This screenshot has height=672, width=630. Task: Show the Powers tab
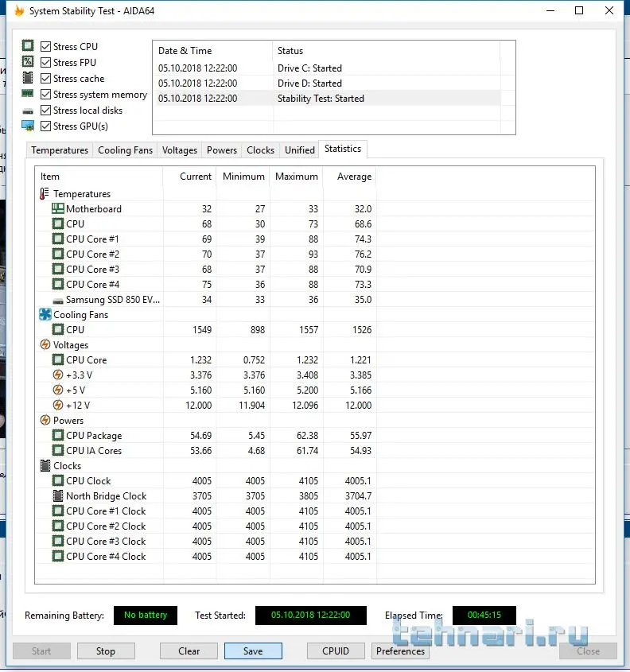[x=222, y=150]
